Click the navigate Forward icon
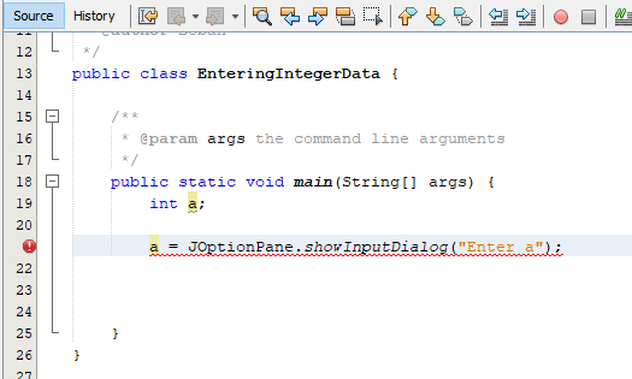This screenshot has width=632, height=379. 214,17
